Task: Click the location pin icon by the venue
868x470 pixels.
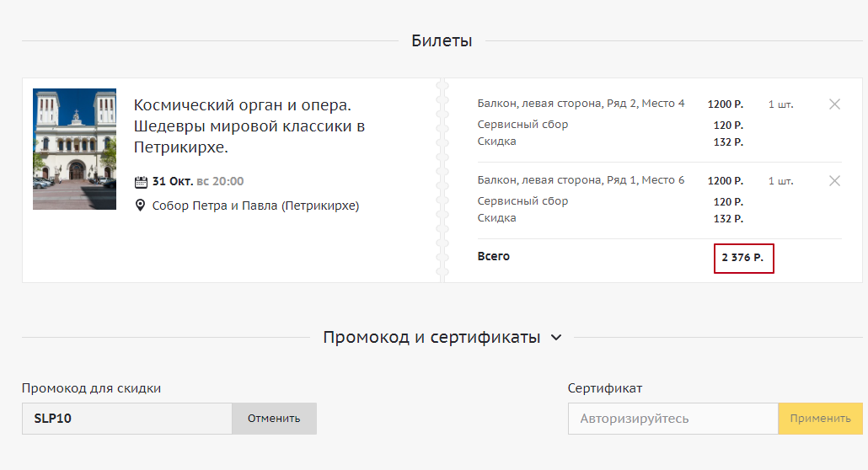Action: click(141, 206)
